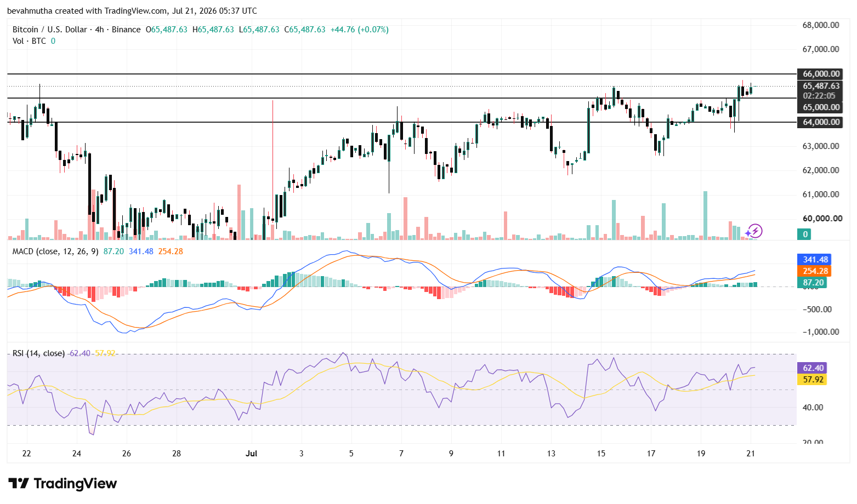Click the 68,000.00 price axis label

click(x=821, y=25)
